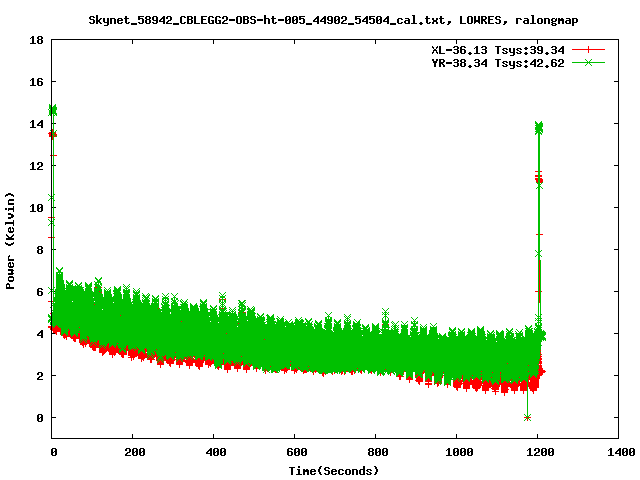The height and width of the screenshot is (480, 640).
Task: Click the x-axis tick label 200
Action: point(135,452)
